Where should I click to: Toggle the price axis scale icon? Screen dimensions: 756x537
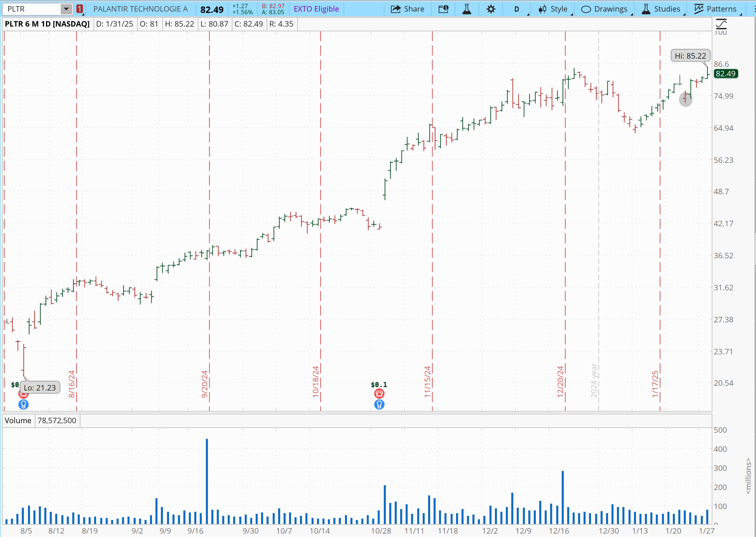pyautogui.click(x=721, y=24)
